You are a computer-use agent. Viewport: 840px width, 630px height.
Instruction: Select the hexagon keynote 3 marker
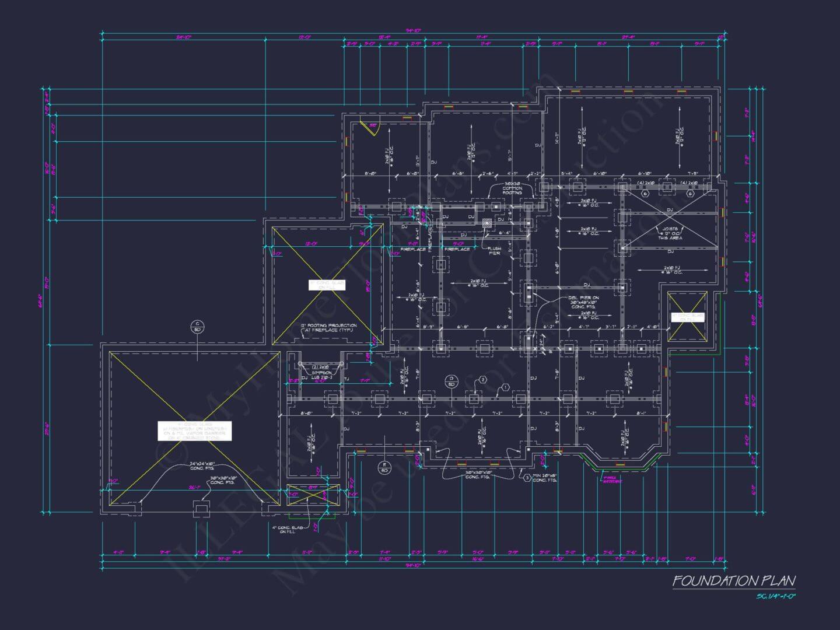tap(527, 478)
